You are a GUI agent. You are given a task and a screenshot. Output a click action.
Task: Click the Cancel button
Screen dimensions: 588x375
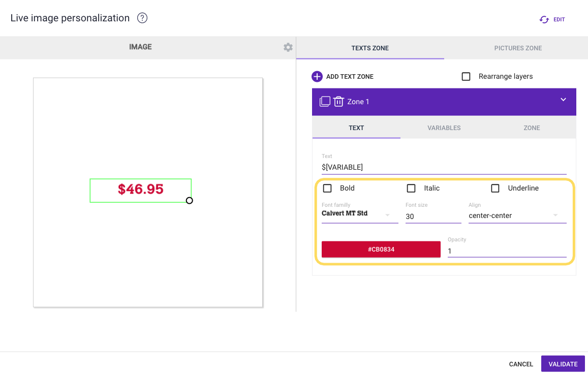click(521, 364)
